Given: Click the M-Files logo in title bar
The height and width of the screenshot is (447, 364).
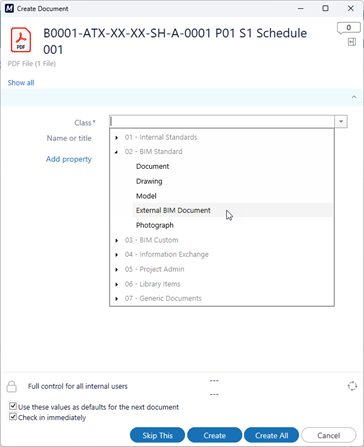Looking at the screenshot, I should (9, 8).
